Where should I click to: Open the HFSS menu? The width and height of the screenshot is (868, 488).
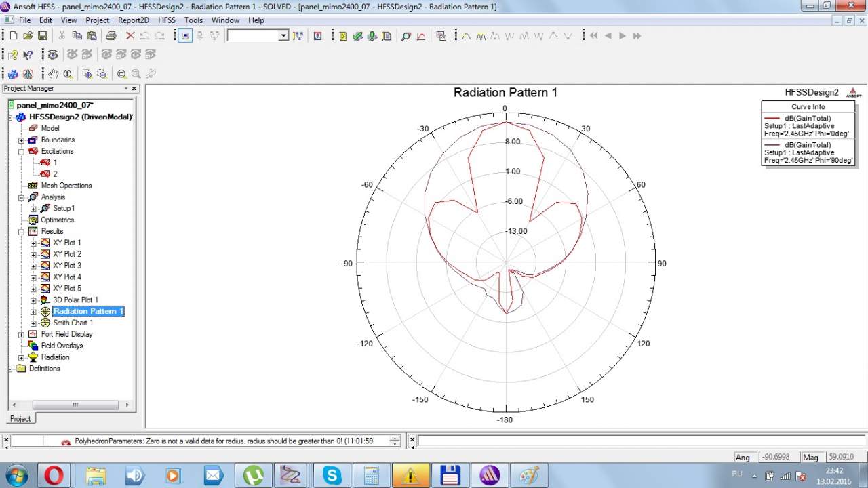166,20
